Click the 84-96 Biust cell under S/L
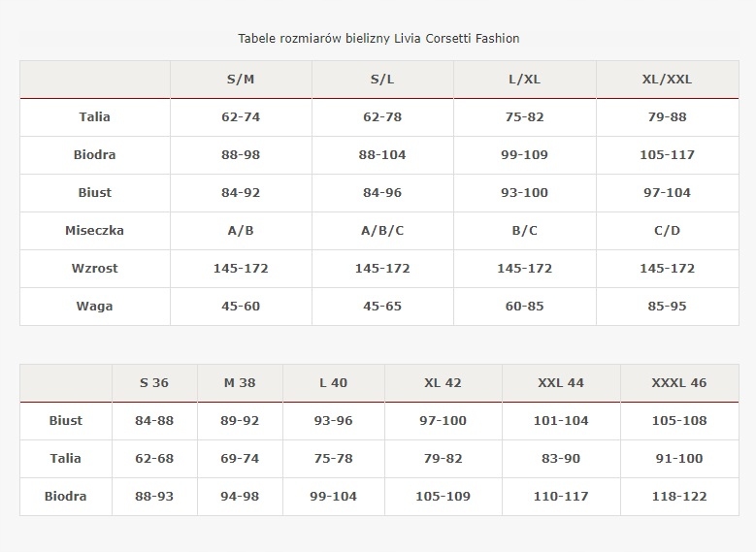This screenshot has height=552, width=756. (x=382, y=193)
